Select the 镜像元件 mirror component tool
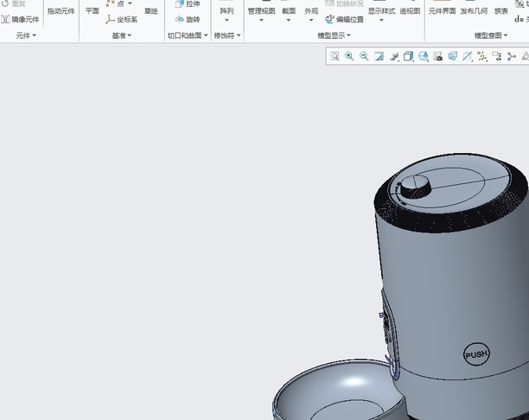The width and height of the screenshot is (529, 420). pyautogui.click(x=21, y=19)
